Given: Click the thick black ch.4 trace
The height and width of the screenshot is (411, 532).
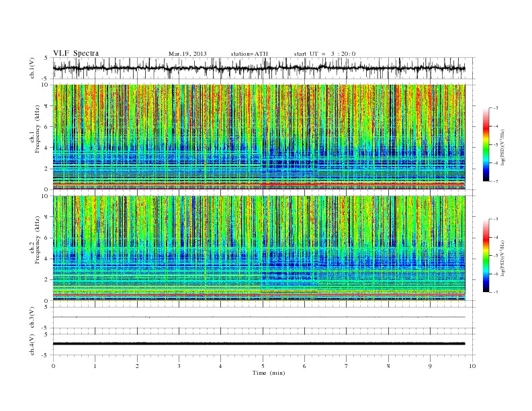Looking at the screenshot, I should (x=259, y=344).
